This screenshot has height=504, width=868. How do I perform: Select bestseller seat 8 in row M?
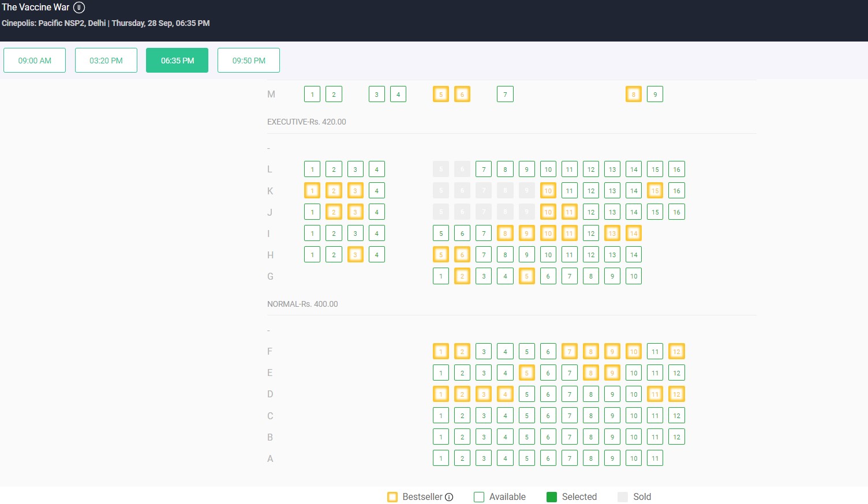[634, 95]
